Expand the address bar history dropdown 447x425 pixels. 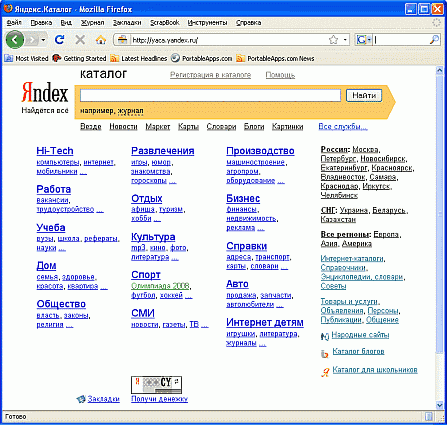pos(345,40)
